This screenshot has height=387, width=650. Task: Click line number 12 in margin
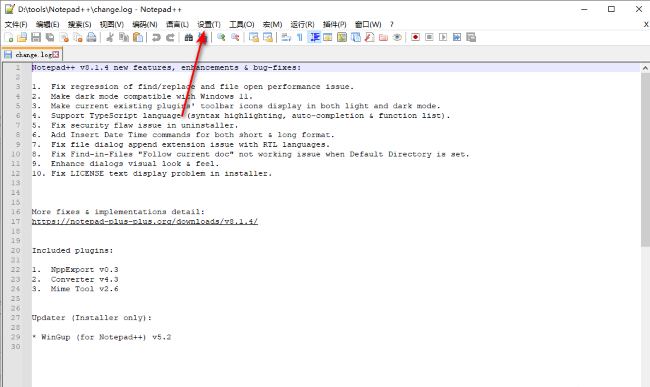15,173
